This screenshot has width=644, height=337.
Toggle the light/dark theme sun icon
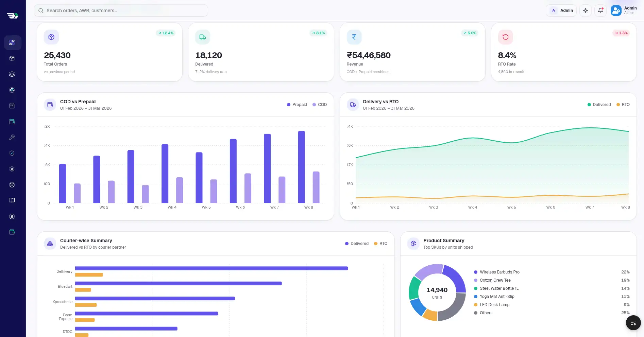(586, 11)
